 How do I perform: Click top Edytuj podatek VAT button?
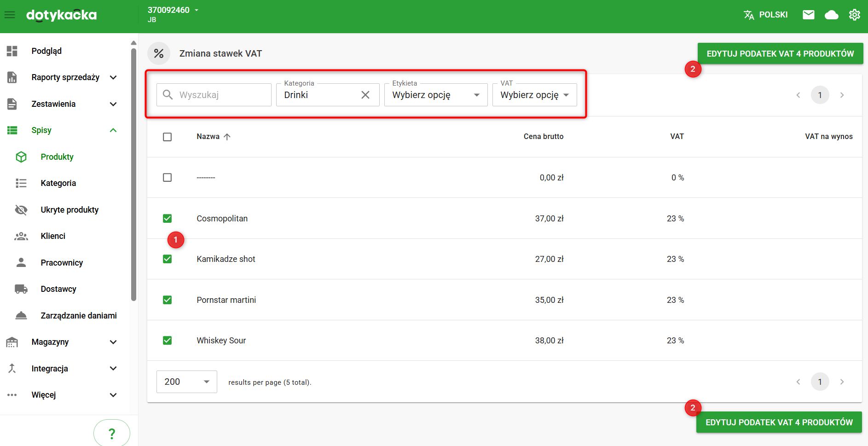780,54
